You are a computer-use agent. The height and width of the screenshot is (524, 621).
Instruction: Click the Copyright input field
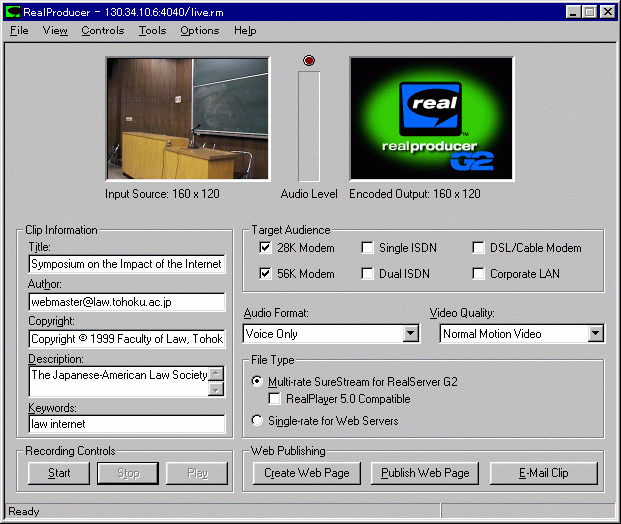[x=127, y=339]
